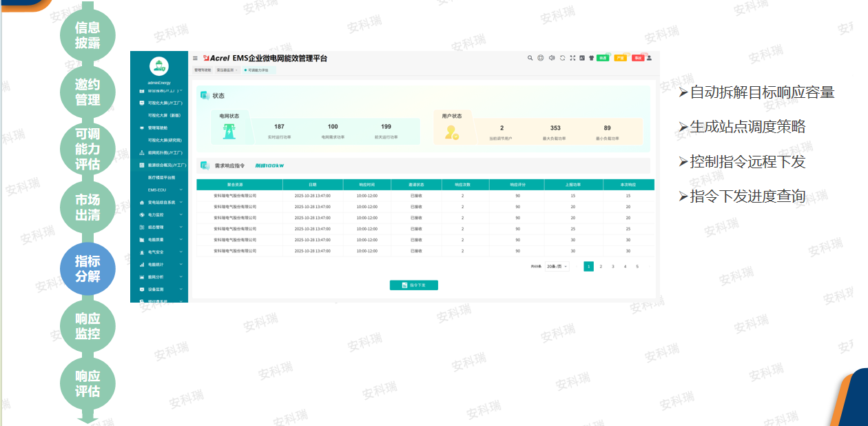Click the globe icon in header toolbar
The image size is (868, 426).
click(541, 58)
